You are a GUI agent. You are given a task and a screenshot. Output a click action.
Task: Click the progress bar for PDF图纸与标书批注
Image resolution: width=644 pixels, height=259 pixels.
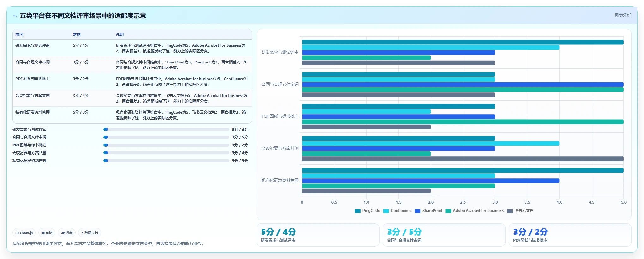pos(166,145)
